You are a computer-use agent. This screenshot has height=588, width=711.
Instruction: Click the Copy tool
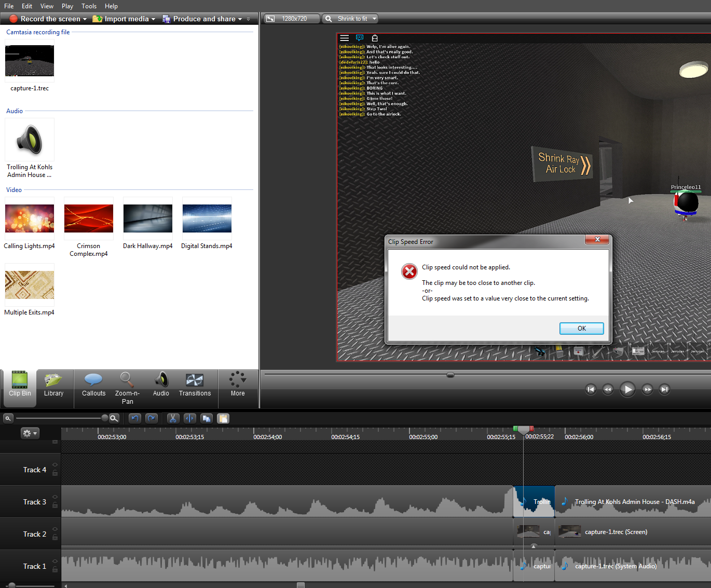pyautogui.click(x=207, y=418)
